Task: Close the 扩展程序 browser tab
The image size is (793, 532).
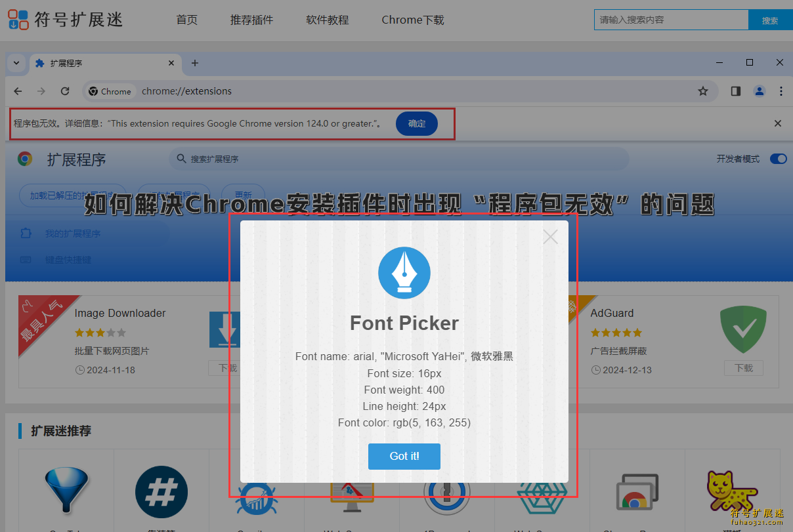Action: coord(172,63)
